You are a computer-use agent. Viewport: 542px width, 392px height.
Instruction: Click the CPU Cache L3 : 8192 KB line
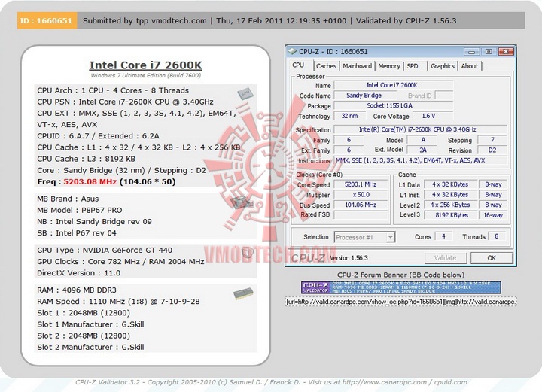(x=86, y=159)
